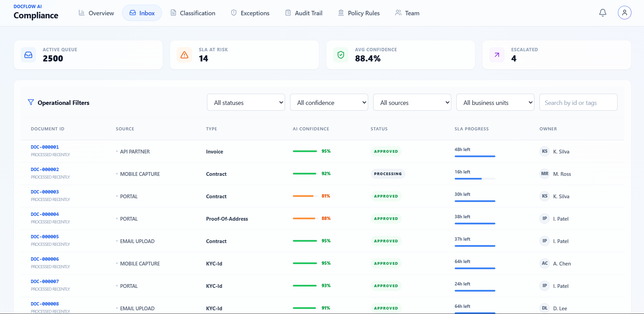This screenshot has width=644, height=314.
Task: Click the MR avatar for M. Ross
Action: click(x=545, y=174)
